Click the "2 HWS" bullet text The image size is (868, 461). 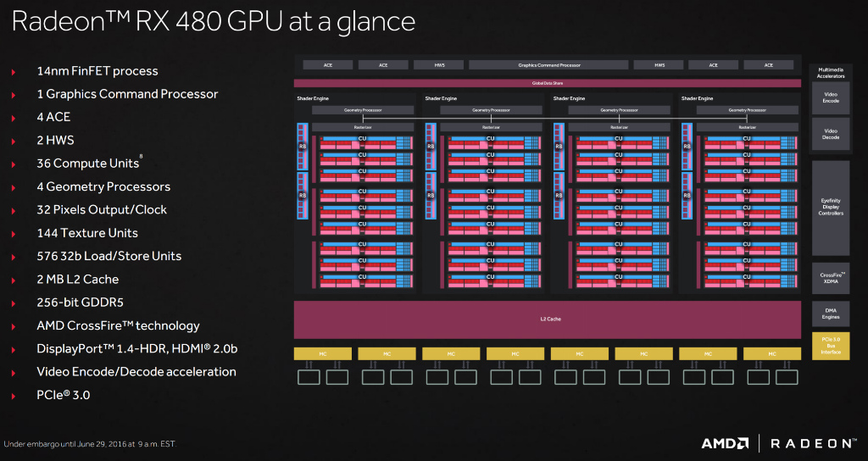[55, 141]
